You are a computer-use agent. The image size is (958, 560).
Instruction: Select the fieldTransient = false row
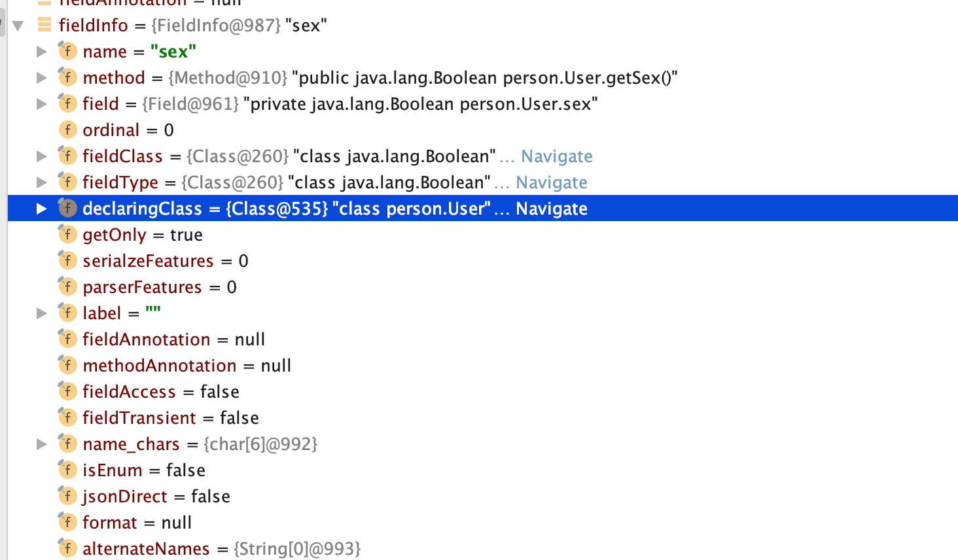[170, 418]
